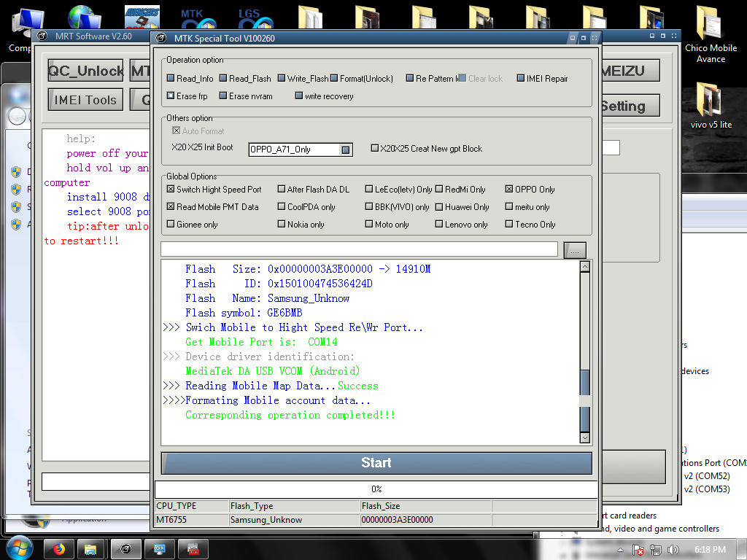The width and height of the screenshot is (747, 560).
Task: Click the file path input field
Action: click(x=359, y=249)
